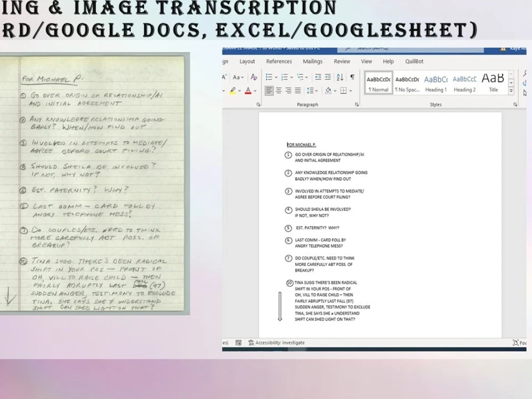Apply yellow text highlight color
The width and height of the screenshot is (532, 399).
point(232,90)
